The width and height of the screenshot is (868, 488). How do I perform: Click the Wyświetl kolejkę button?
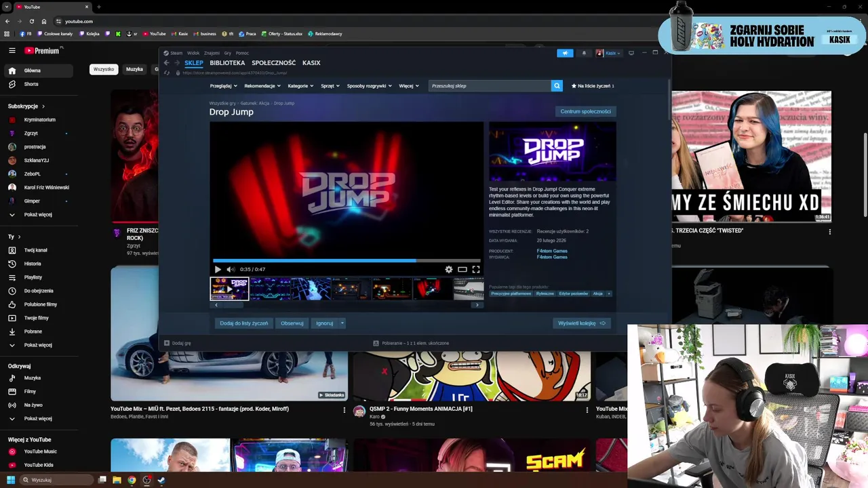[582, 323]
